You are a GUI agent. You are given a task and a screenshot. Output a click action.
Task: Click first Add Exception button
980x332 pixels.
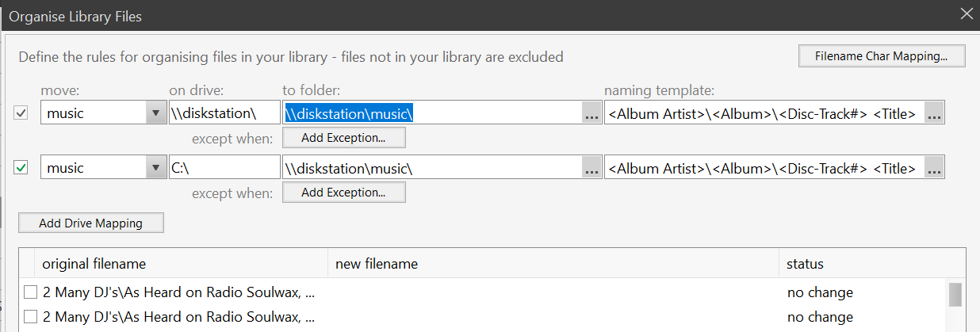pos(343,138)
